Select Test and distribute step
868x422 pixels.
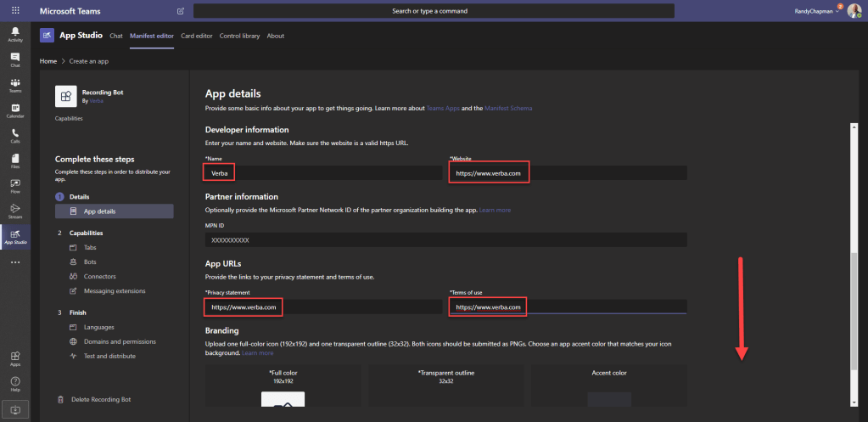109,356
